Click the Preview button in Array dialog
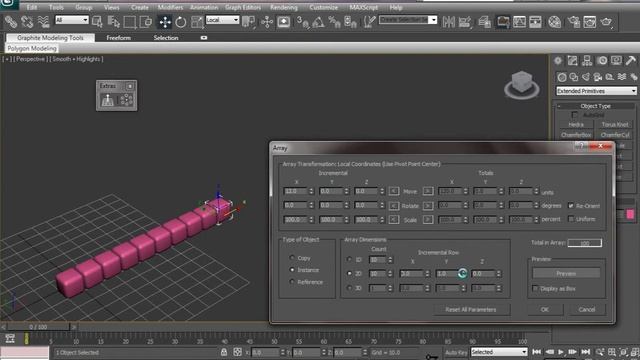This screenshot has width=640, height=360. 566,273
